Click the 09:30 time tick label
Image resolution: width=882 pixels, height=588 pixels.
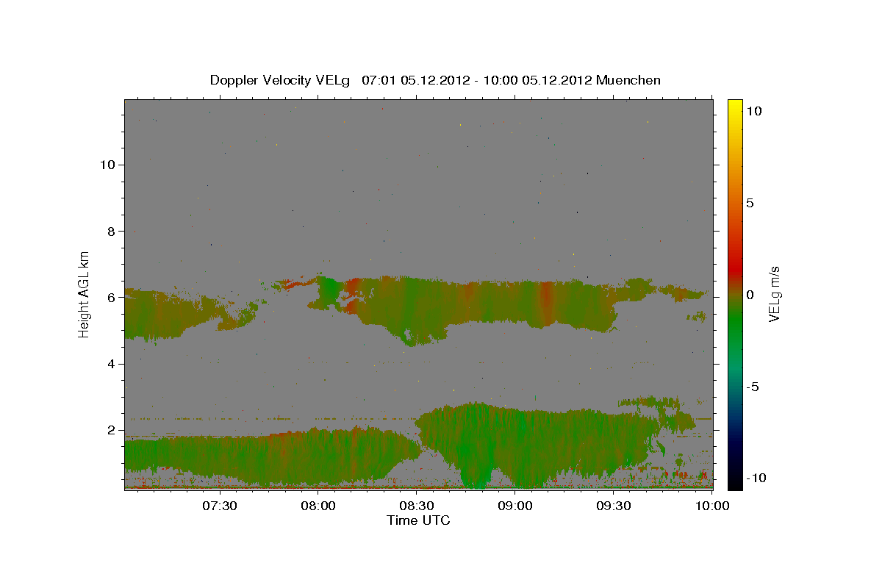[614, 506]
